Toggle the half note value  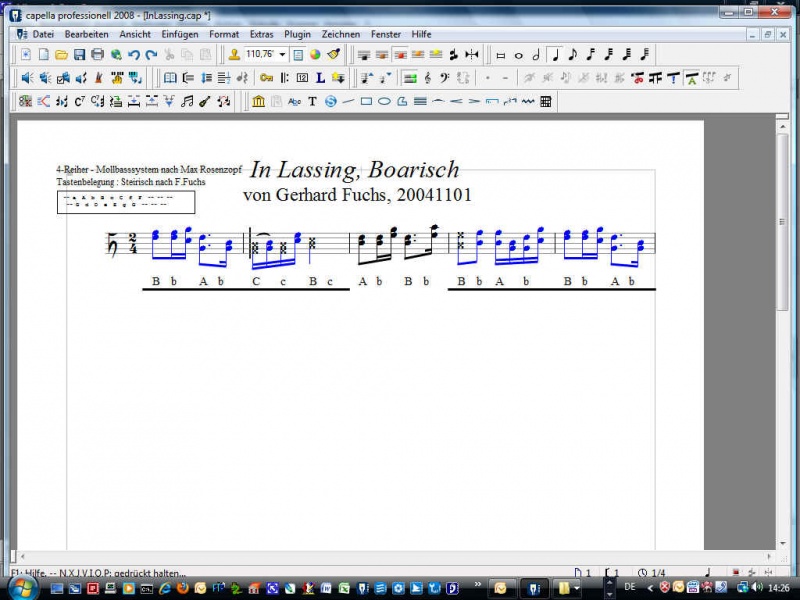tap(537, 54)
